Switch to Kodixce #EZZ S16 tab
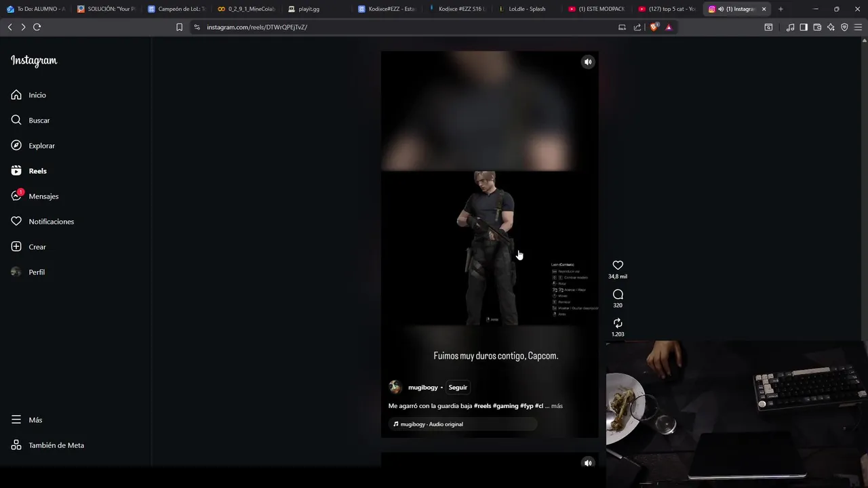This screenshot has width=868, height=488. point(459,9)
